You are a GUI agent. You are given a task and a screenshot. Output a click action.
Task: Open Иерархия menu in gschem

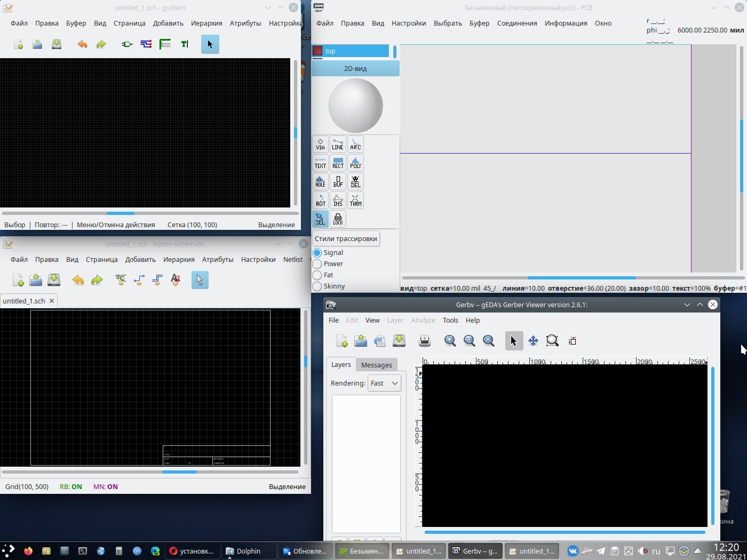coord(206,23)
